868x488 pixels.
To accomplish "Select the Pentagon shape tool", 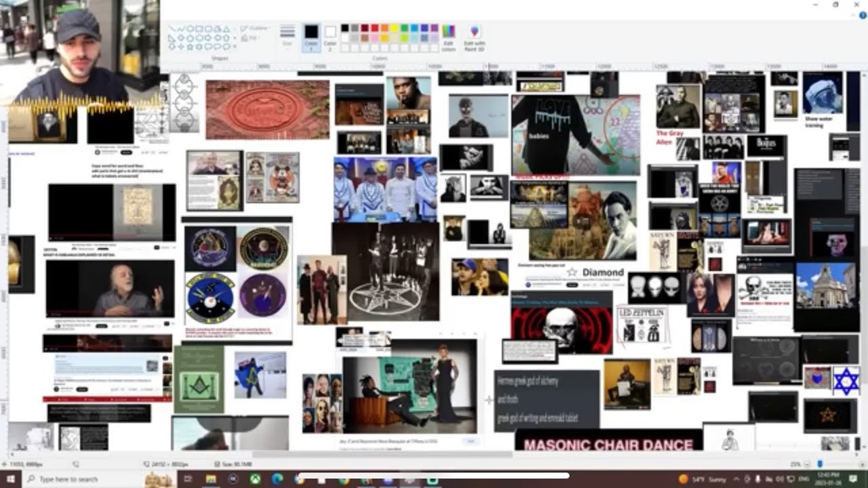I will click(x=190, y=38).
